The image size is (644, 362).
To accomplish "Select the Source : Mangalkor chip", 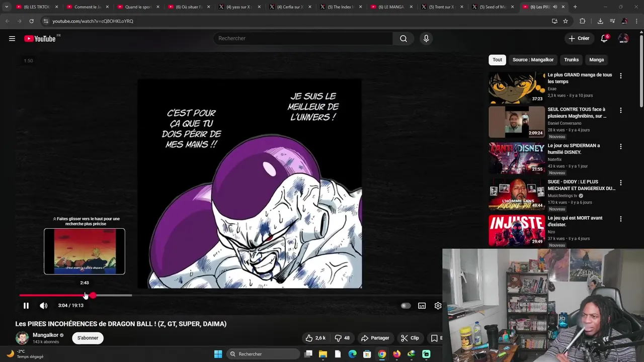I will point(533,60).
